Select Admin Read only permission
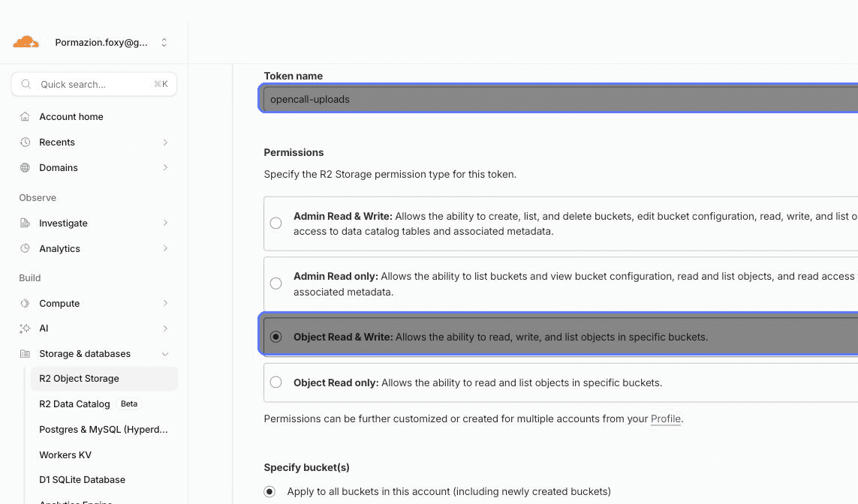This screenshot has width=858, height=504. coord(275,283)
